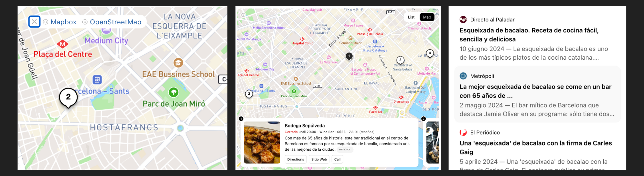This screenshot has height=176, width=644.
Task: Click the Parc de Joan Miró park icon
Action: pyautogui.click(x=174, y=92)
